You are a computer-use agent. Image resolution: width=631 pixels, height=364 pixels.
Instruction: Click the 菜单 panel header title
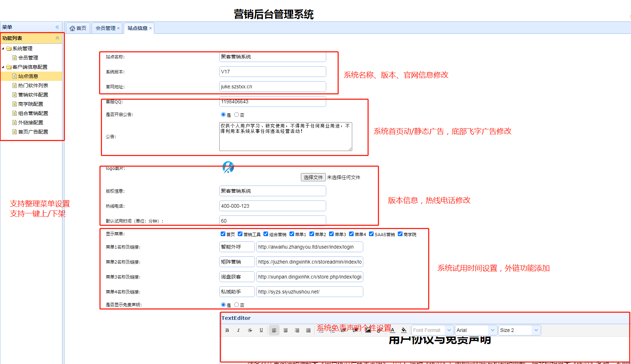[x=7, y=27]
